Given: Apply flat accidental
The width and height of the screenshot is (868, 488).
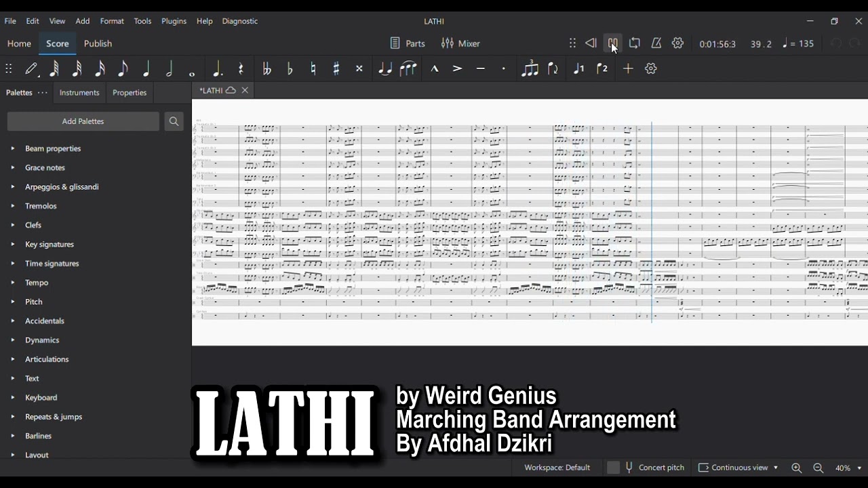Looking at the screenshot, I should tap(290, 68).
